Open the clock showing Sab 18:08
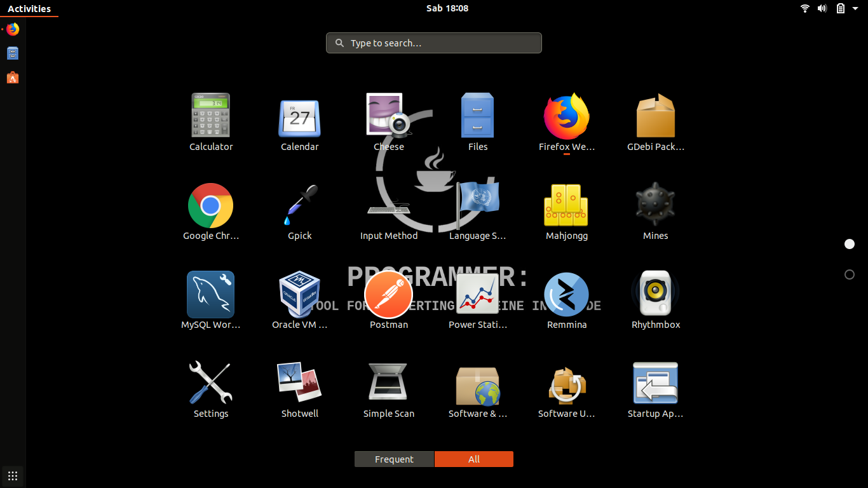The height and width of the screenshot is (488, 868). pos(447,8)
